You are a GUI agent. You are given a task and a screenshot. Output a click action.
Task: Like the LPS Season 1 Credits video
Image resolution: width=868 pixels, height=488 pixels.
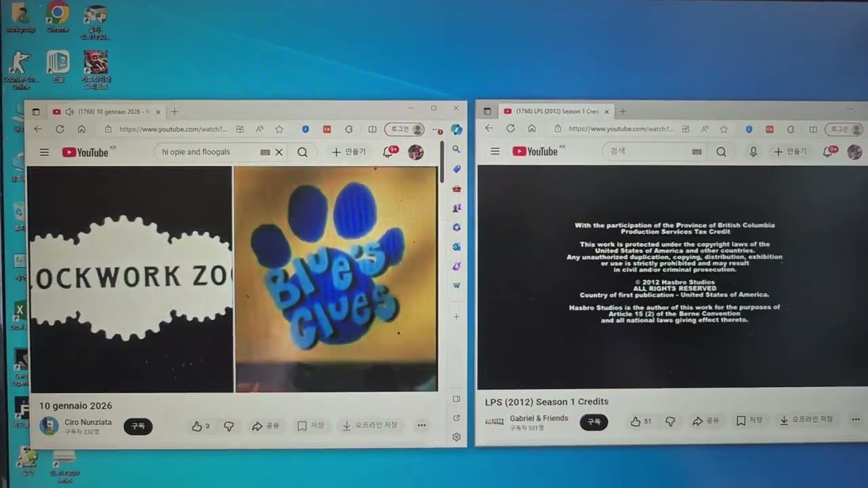(x=640, y=422)
